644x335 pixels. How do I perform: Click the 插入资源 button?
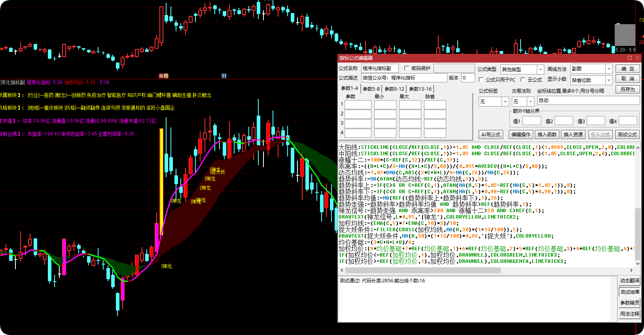573,135
